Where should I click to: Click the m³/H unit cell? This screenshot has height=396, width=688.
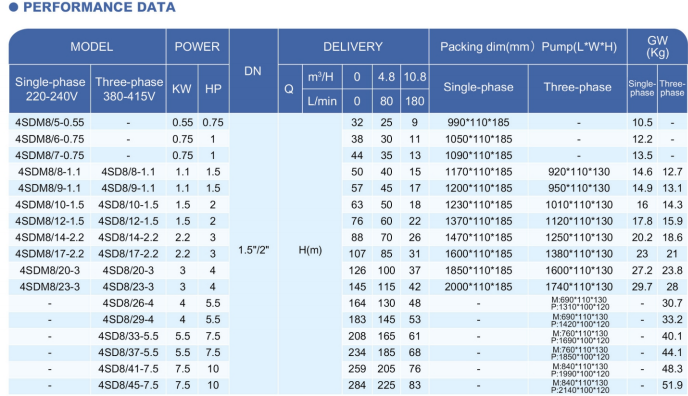pyautogui.click(x=321, y=77)
